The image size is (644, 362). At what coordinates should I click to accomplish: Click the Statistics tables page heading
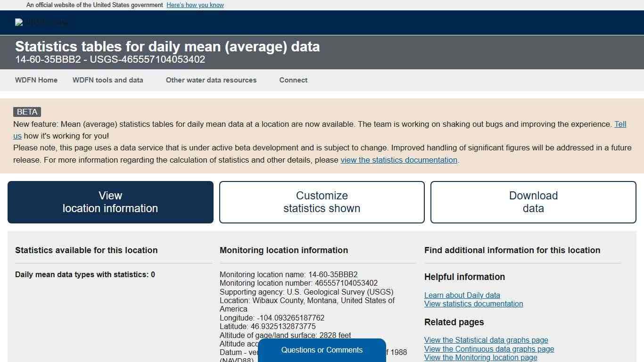click(167, 47)
